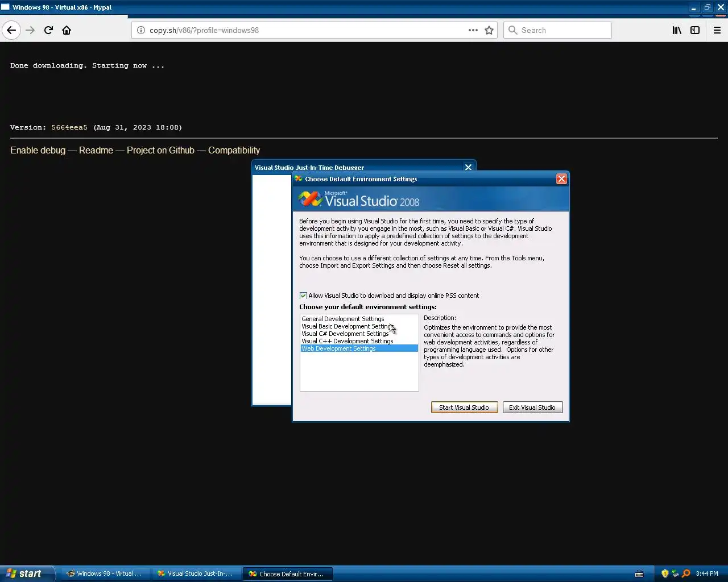
Task: Click the orange magnifier tray icon
Action: click(686, 573)
